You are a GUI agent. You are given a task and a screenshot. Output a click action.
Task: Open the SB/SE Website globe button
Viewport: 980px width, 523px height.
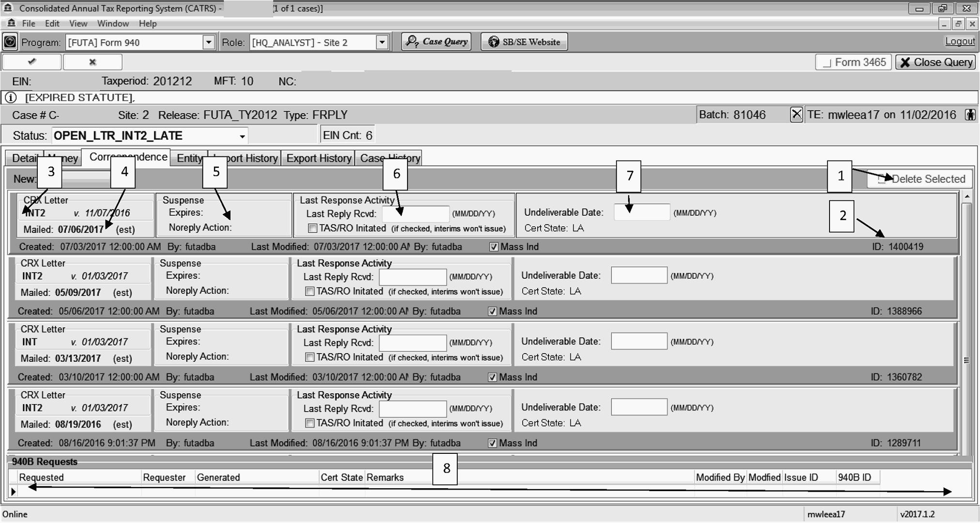point(524,42)
